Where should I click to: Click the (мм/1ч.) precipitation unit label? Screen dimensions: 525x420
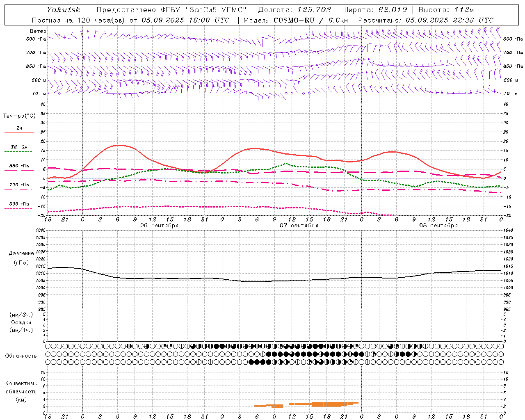tap(21, 330)
